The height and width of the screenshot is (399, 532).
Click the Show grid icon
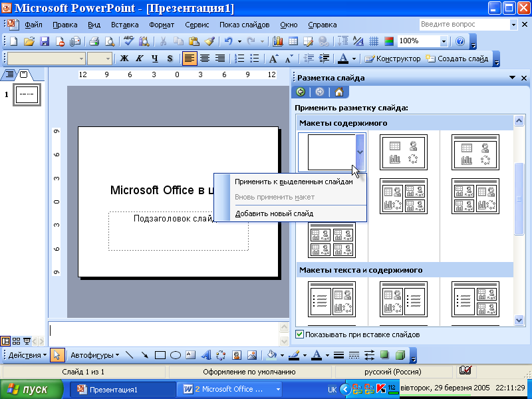(374, 41)
